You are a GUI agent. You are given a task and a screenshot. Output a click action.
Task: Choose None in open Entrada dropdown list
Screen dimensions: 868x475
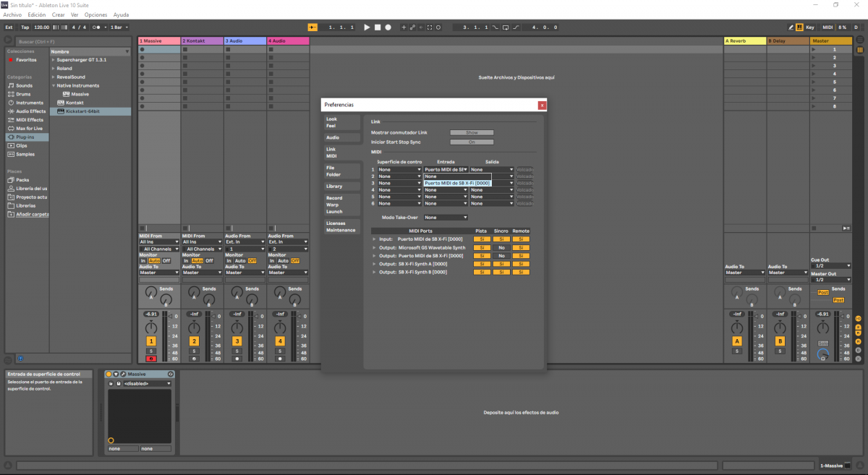(457, 176)
